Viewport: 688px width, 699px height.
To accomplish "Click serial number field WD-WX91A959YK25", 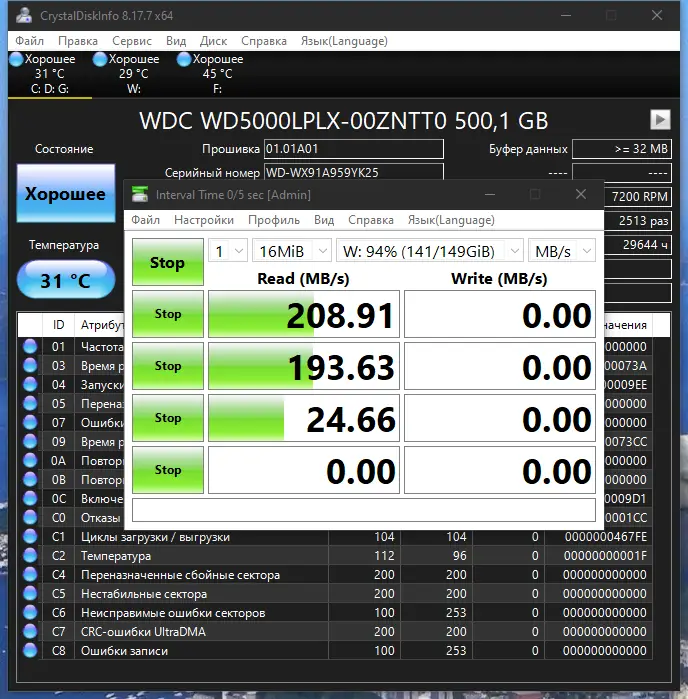I will pyautogui.click(x=354, y=172).
